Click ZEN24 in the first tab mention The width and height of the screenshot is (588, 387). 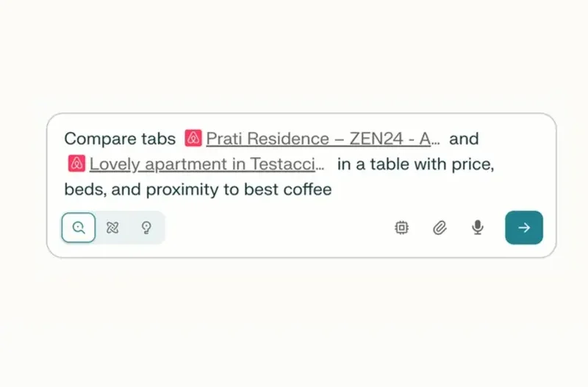point(376,139)
